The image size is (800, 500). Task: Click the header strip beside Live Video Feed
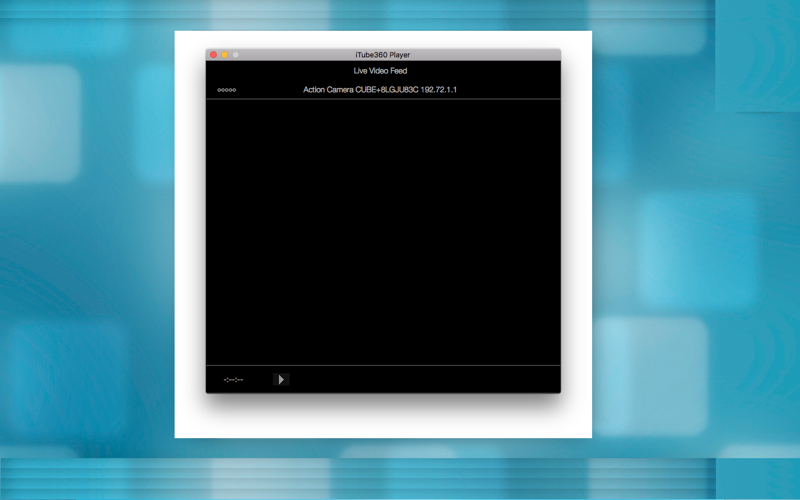click(485, 71)
